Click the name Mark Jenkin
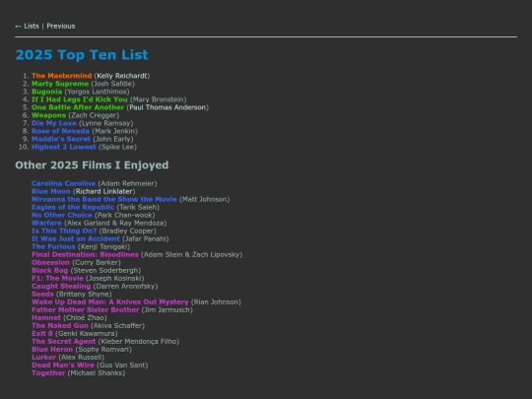 pyautogui.click(x=114, y=131)
